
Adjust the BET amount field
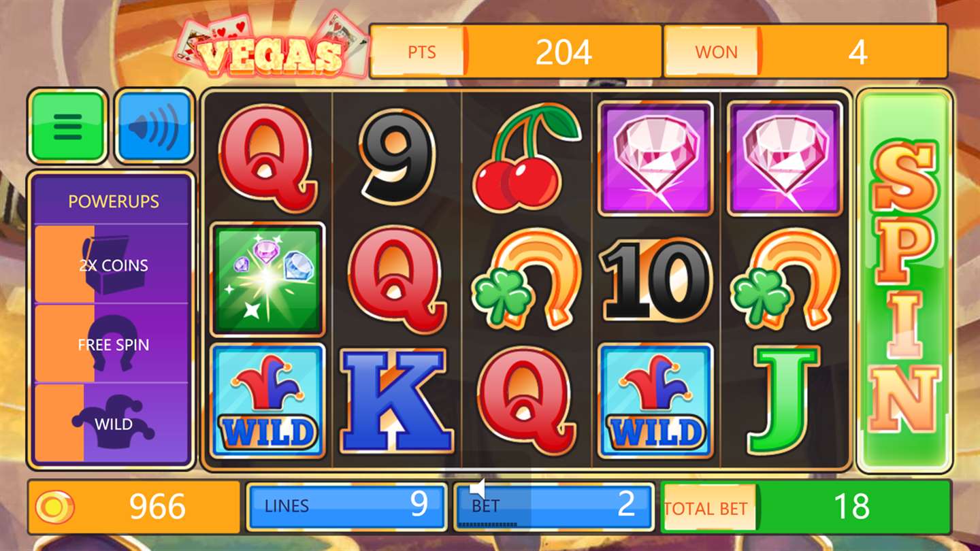553,506
